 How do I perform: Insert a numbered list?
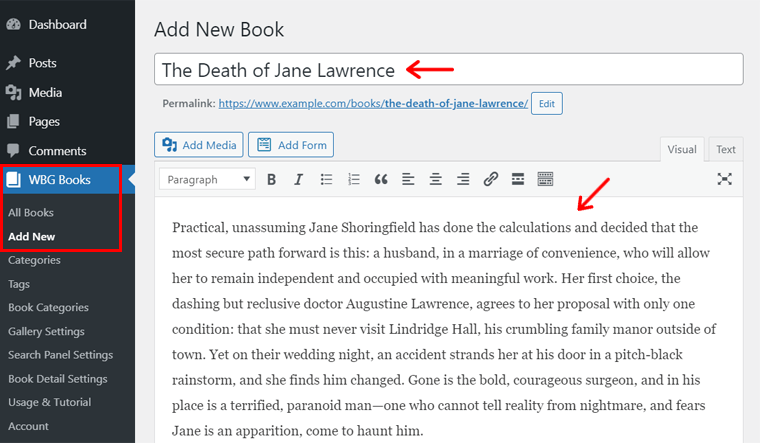[x=353, y=180]
